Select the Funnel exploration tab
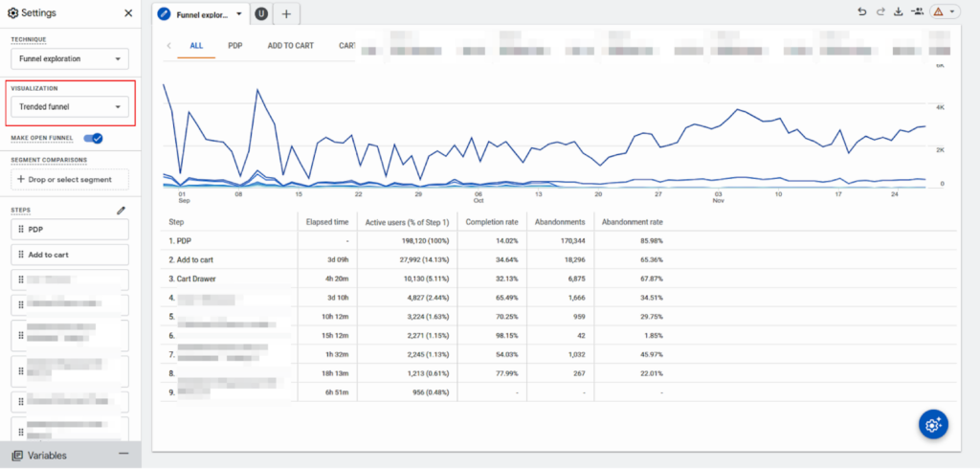This screenshot has height=469, width=980. click(x=202, y=13)
